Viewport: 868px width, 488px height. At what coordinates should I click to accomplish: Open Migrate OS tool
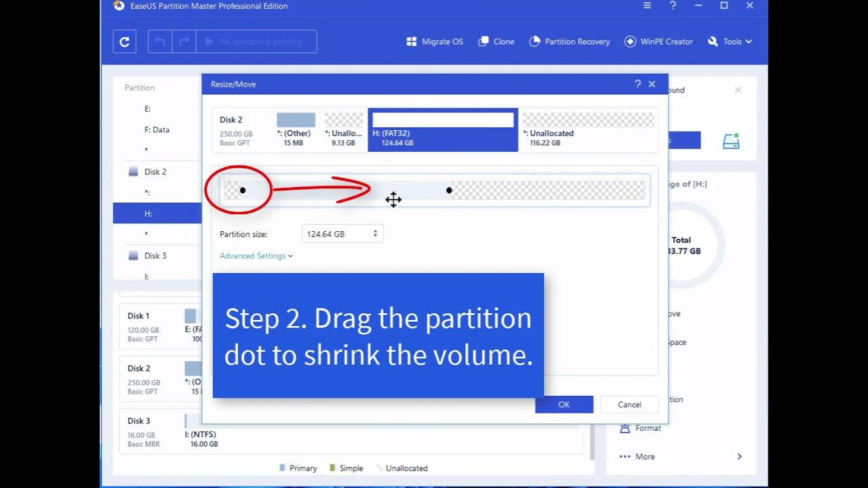coord(435,41)
